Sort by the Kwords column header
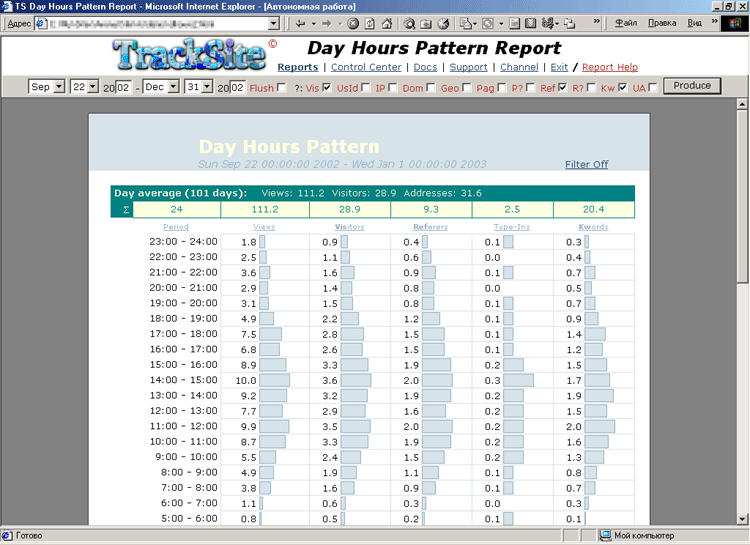750x545 pixels. [x=593, y=227]
